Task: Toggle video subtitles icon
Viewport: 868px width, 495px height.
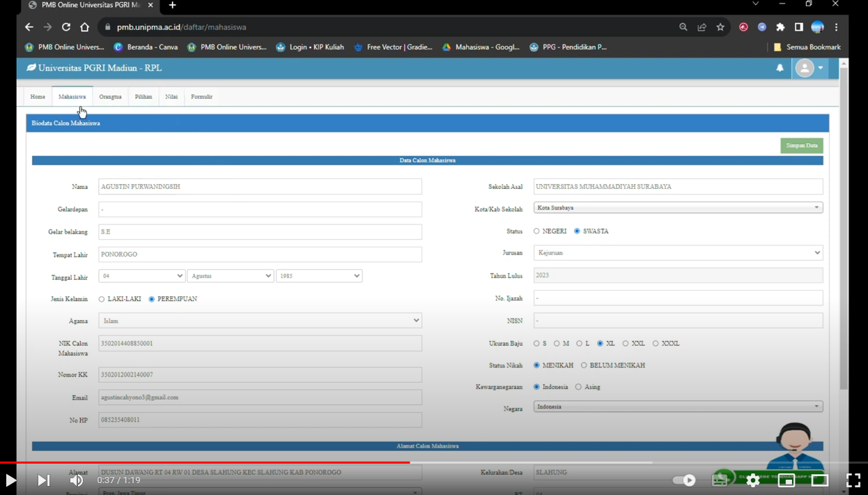Action: point(720,480)
